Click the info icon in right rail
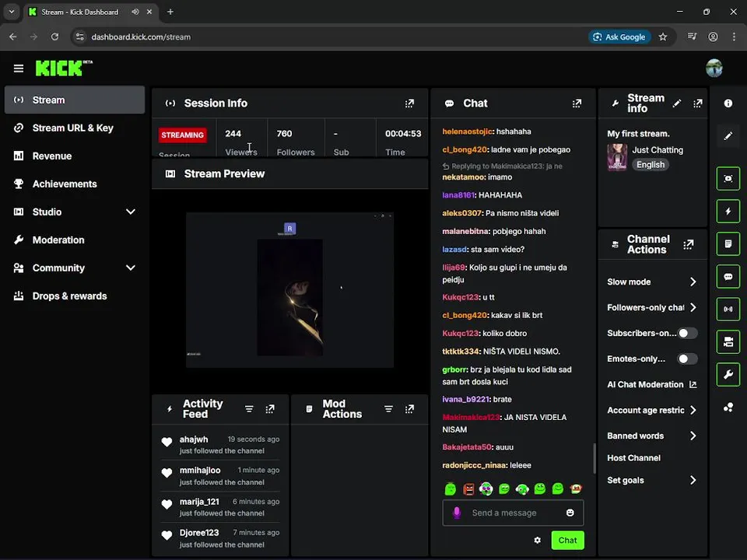 coord(728,103)
